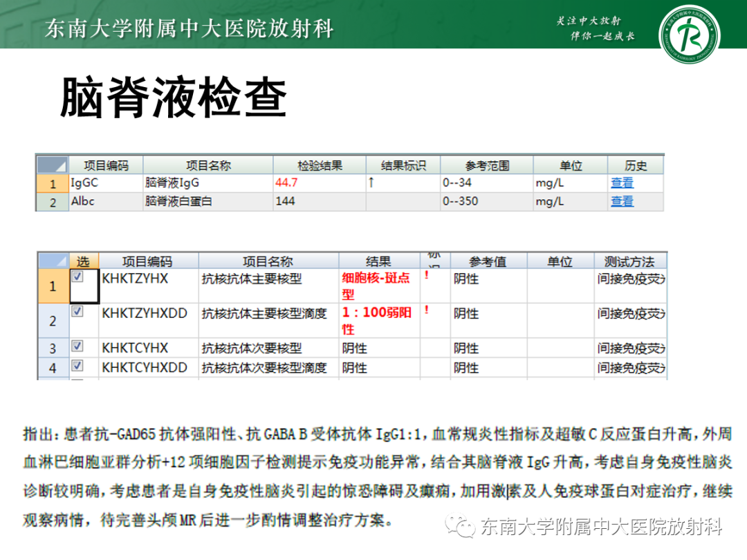This screenshot has height=560, width=747.
Task: Click the 144 result value
Action: (286, 201)
